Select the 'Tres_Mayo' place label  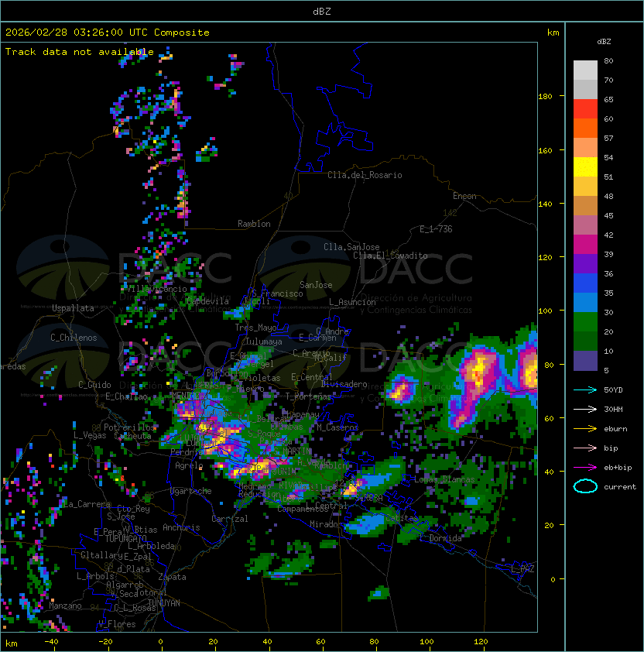(x=255, y=328)
